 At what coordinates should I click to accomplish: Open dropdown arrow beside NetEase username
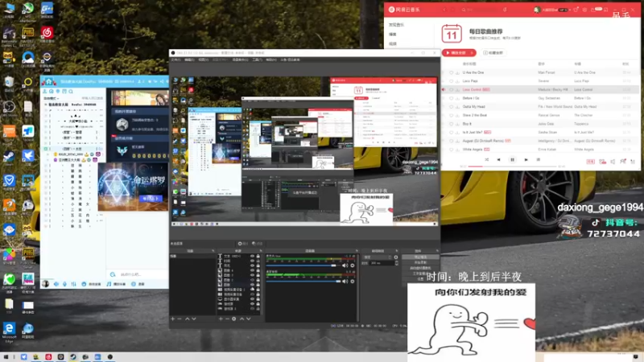570,10
